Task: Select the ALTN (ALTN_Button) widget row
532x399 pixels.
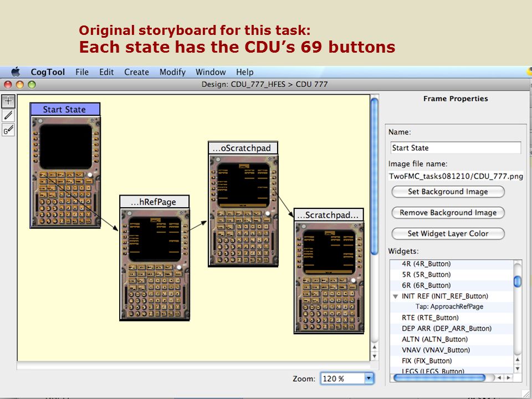Action: (x=451, y=339)
